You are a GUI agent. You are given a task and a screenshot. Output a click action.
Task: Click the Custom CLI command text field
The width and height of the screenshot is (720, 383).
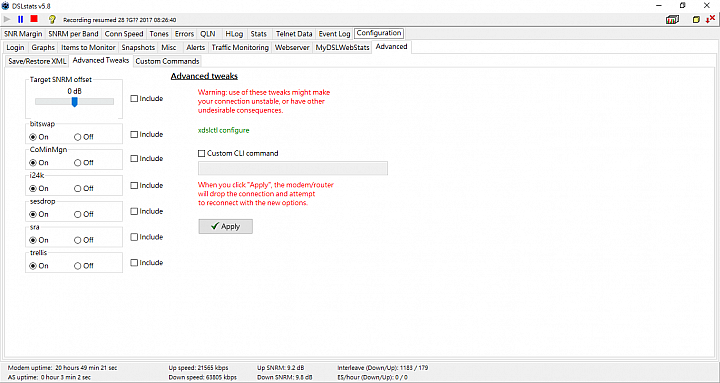tap(293, 168)
